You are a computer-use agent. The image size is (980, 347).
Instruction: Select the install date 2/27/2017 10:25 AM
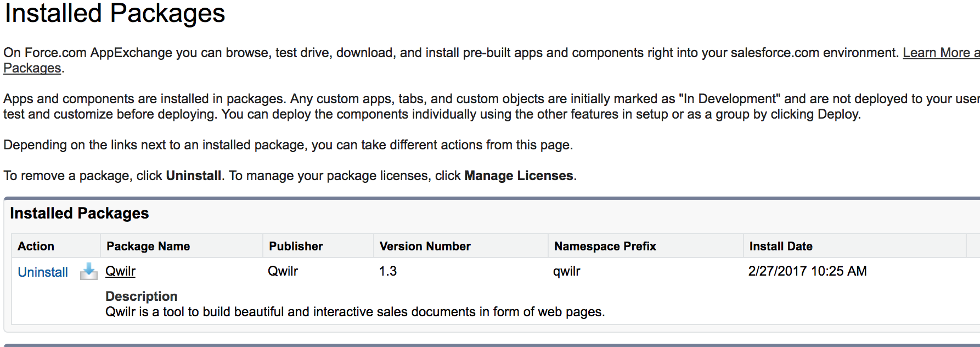tap(808, 271)
